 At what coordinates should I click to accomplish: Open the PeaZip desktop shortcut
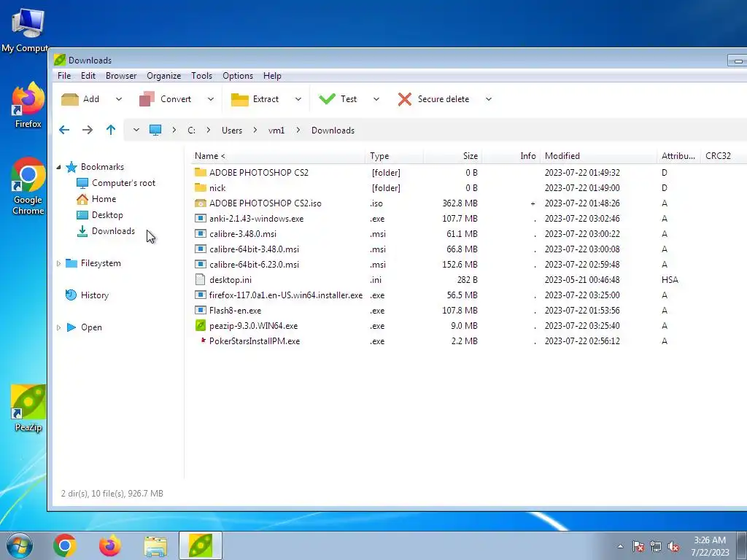(28, 408)
